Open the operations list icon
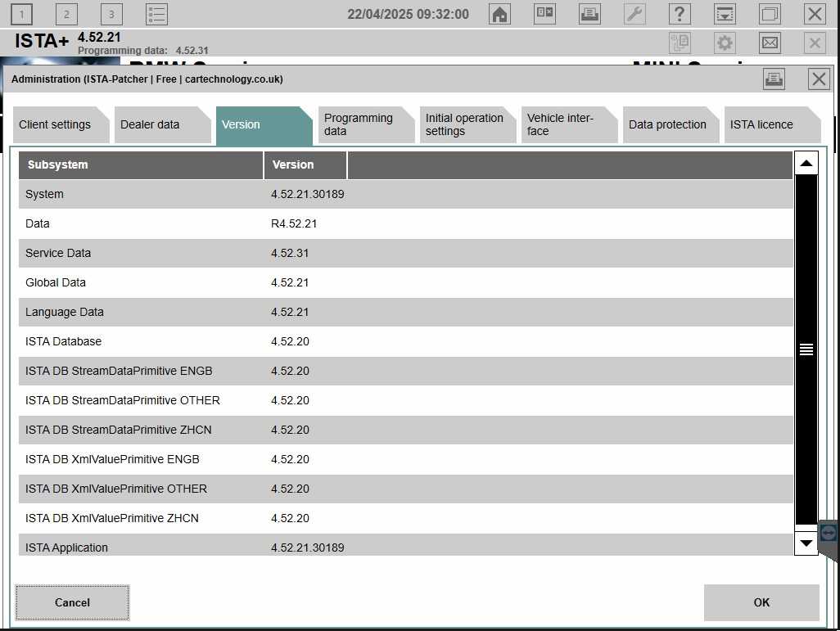Image resolution: width=840 pixels, height=631 pixels. coord(156,14)
